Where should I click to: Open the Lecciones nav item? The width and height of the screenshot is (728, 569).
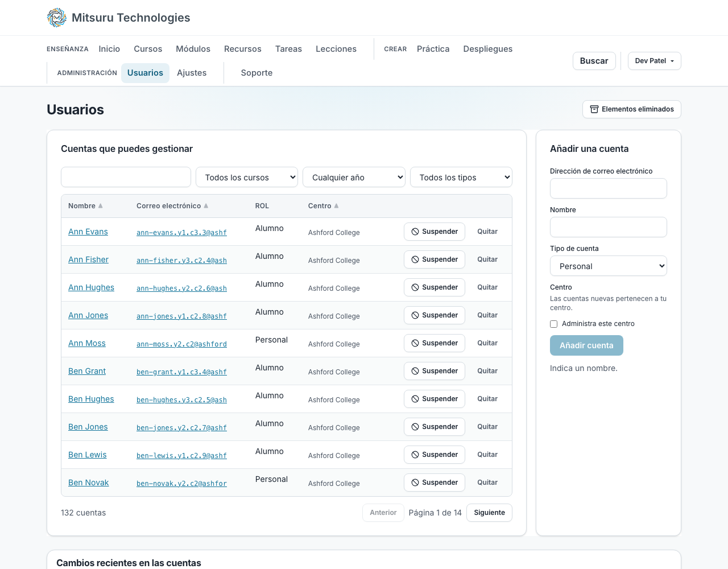click(336, 49)
